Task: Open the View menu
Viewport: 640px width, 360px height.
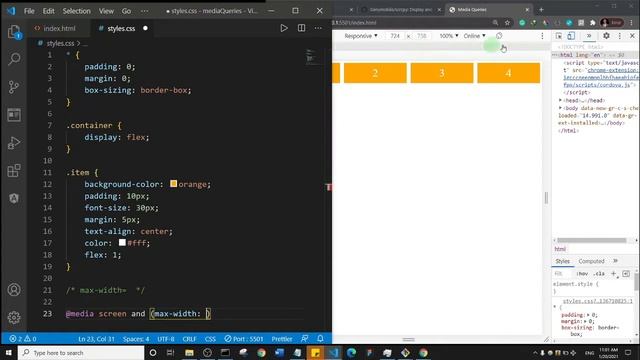Action: tap(106, 11)
